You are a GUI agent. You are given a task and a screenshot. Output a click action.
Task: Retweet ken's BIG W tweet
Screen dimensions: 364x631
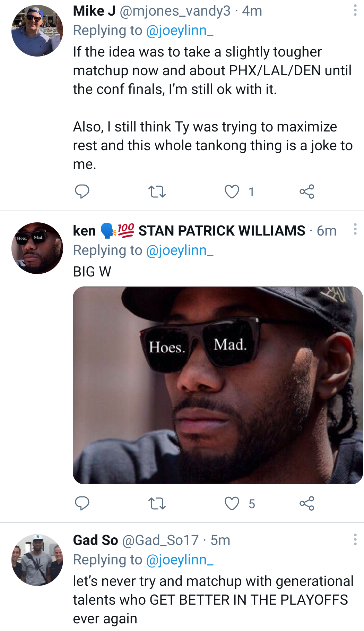pos(157,503)
